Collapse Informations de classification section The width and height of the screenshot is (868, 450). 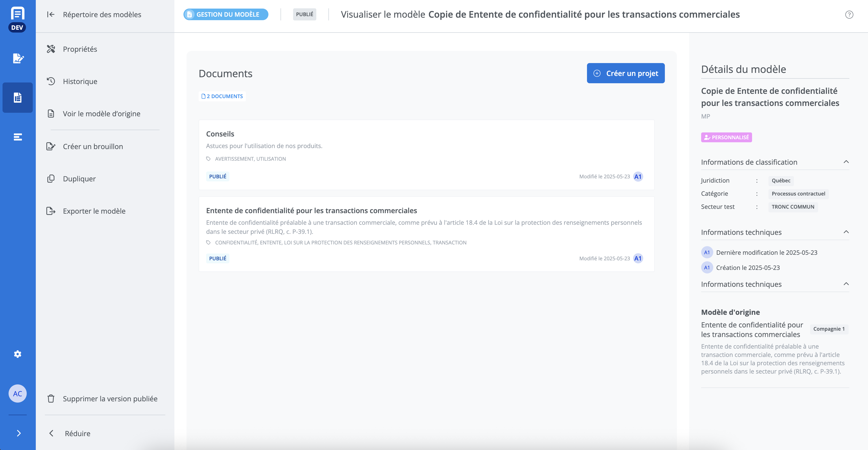click(x=846, y=162)
